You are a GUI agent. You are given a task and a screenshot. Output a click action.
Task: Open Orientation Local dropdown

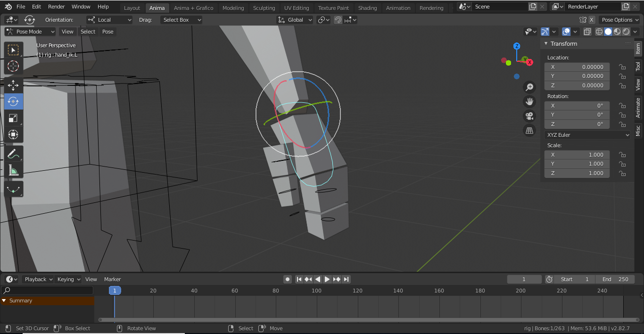[x=109, y=20]
